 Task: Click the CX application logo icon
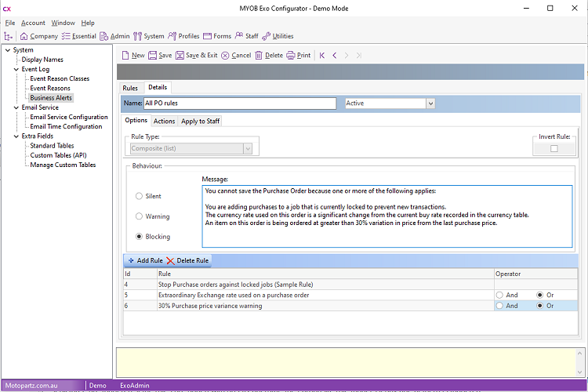tap(7, 9)
